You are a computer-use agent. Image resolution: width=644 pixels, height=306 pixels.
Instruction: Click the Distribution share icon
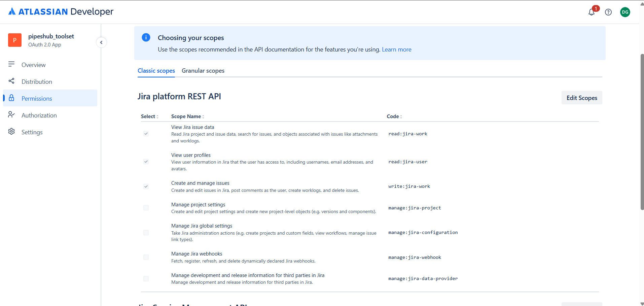pos(11,81)
